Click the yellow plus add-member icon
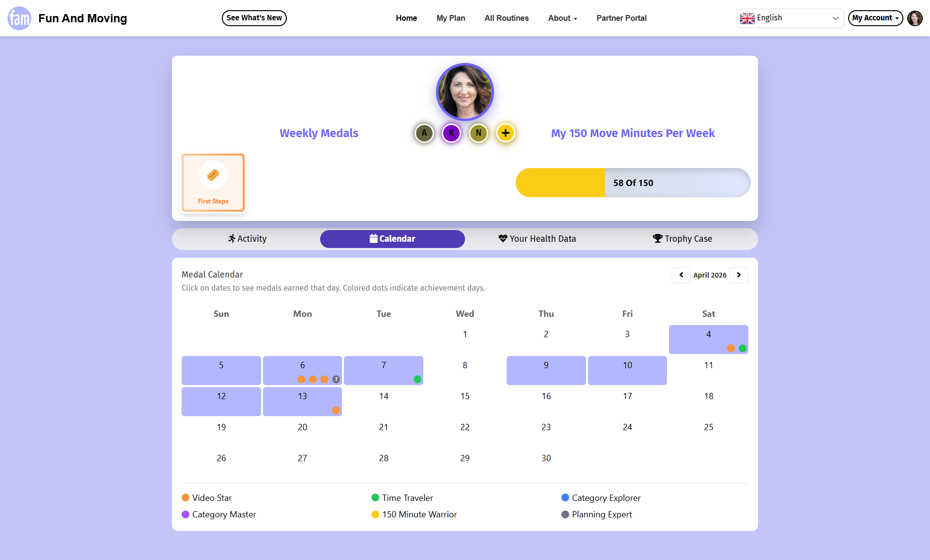Screen dimensions: 930x560 pos(506,133)
